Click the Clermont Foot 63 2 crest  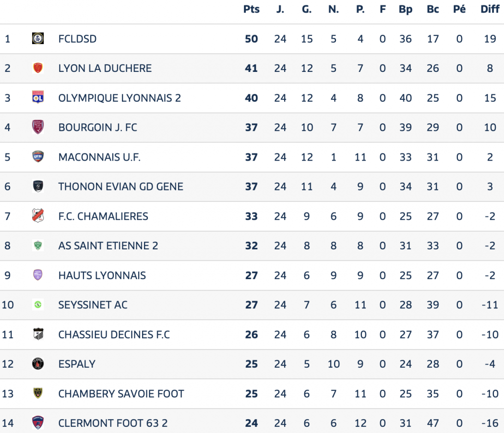(x=38, y=423)
